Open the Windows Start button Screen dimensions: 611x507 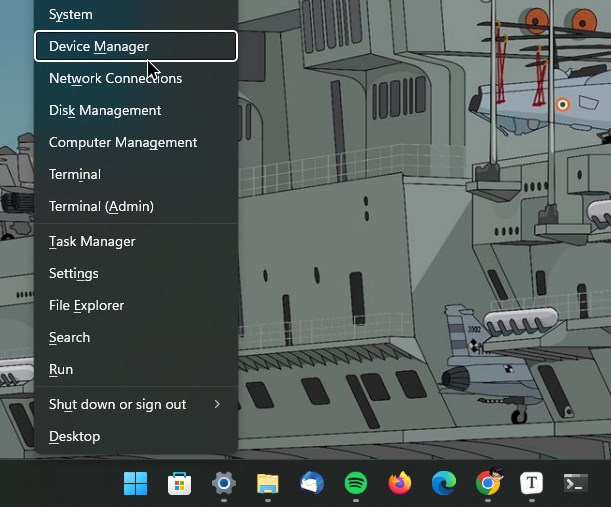tap(136, 483)
